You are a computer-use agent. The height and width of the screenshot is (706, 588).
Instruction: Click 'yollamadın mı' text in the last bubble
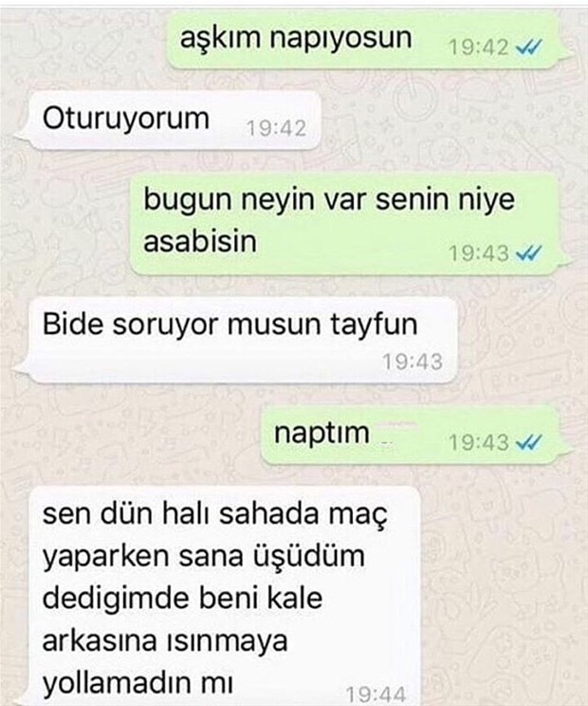[138, 683]
